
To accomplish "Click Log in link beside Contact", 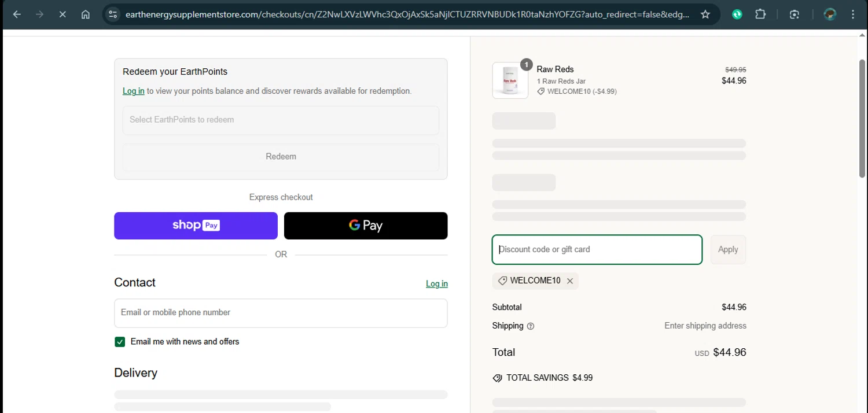I will point(437,283).
